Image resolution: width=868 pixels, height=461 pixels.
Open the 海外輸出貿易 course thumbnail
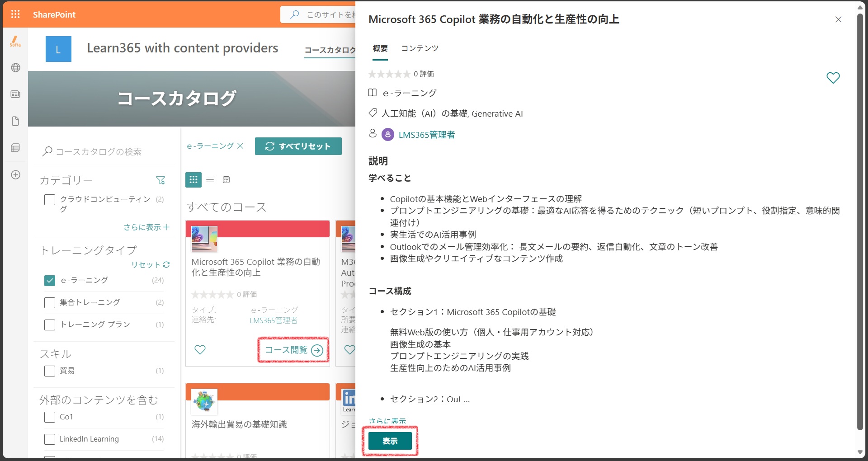tap(204, 401)
